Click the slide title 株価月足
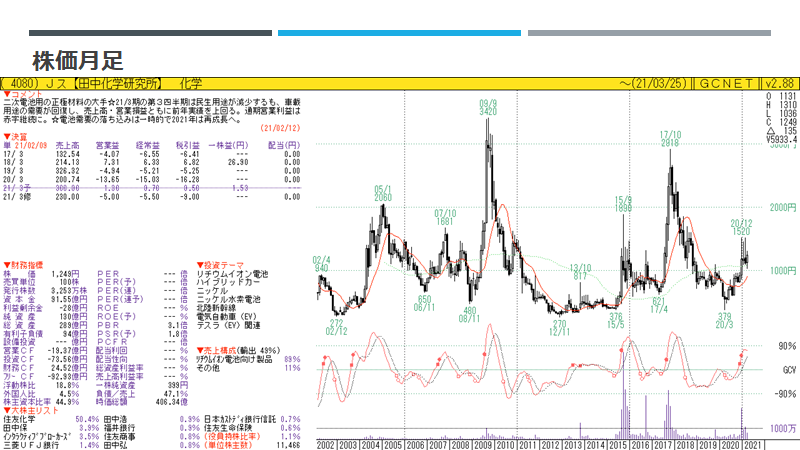Image resolution: width=800 pixels, height=450 pixels. pyautogui.click(x=78, y=61)
